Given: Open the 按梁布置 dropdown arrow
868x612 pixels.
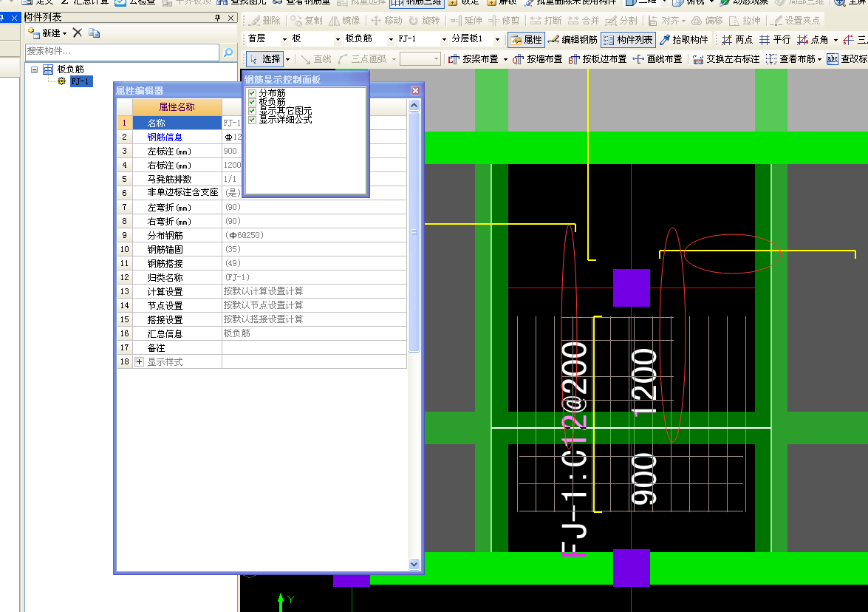Looking at the screenshot, I should 505,59.
